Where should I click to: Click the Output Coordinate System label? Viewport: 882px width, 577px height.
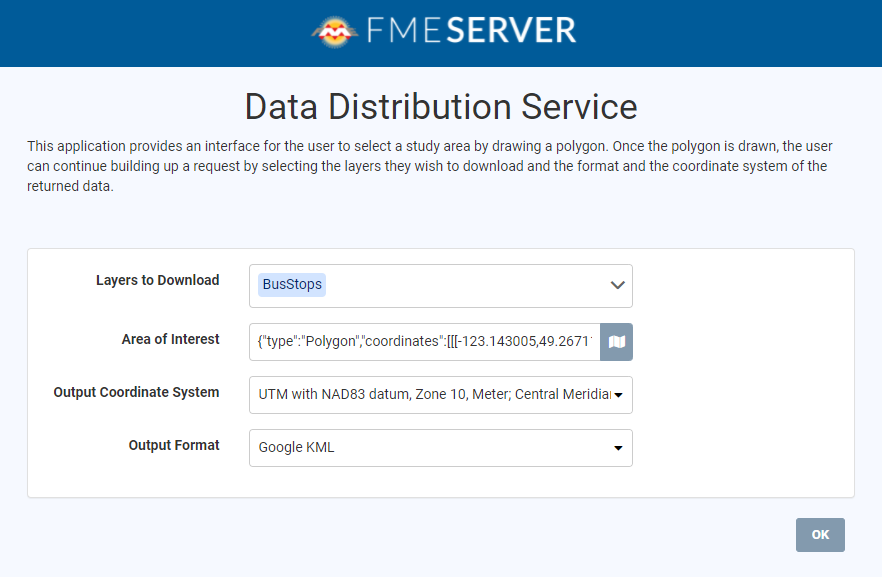click(x=136, y=392)
